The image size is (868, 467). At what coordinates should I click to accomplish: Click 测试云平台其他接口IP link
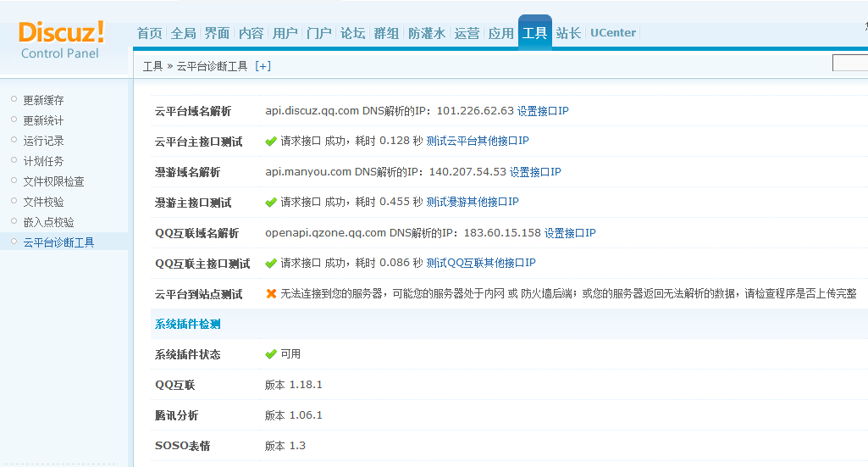(x=478, y=141)
